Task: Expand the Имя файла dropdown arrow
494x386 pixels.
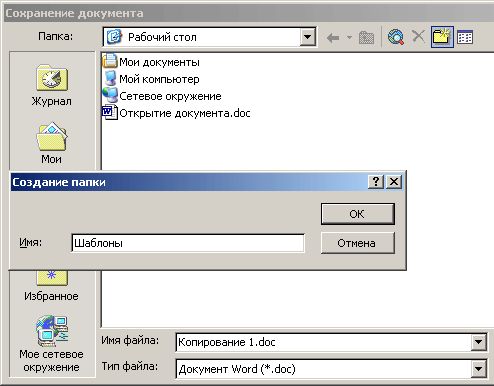Action: [x=478, y=342]
